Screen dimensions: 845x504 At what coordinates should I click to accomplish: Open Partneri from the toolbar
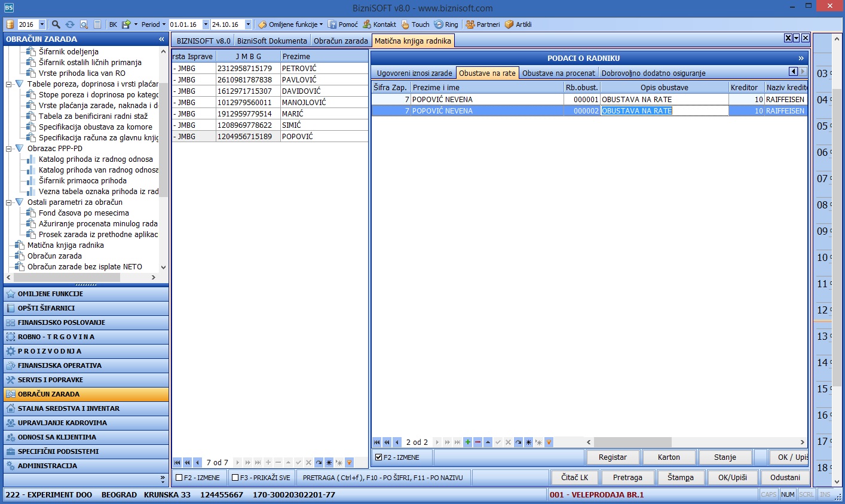point(482,24)
